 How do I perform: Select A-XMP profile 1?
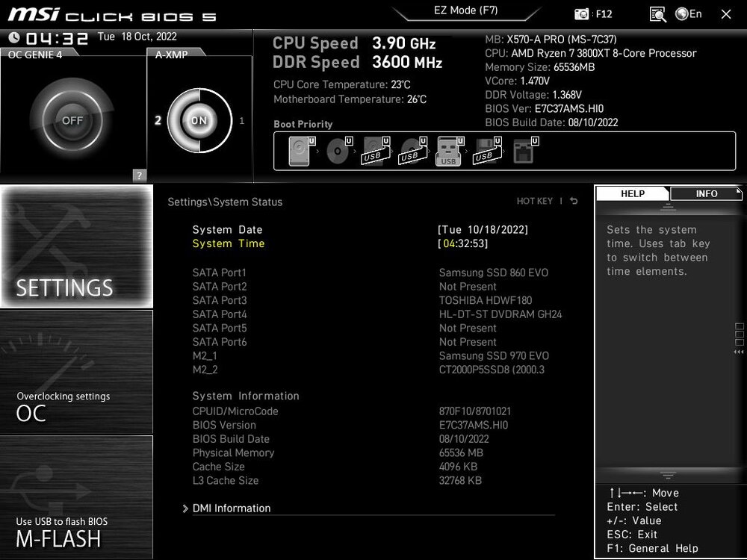(x=241, y=120)
